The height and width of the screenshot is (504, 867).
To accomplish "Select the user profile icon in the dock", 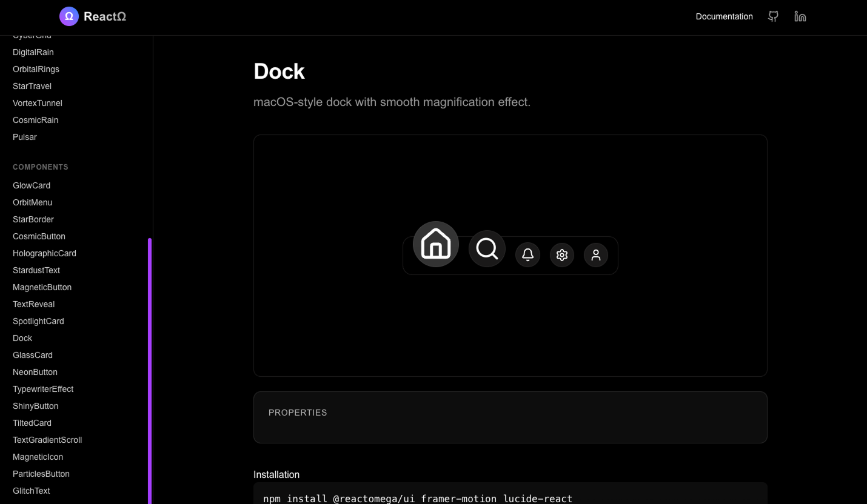I will (595, 254).
